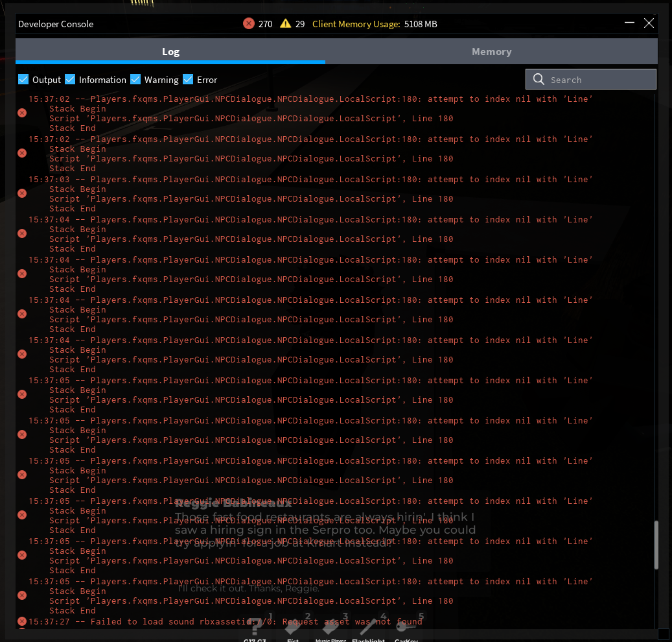Click error icon beside 15:37:03 log entry

(x=22, y=193)
